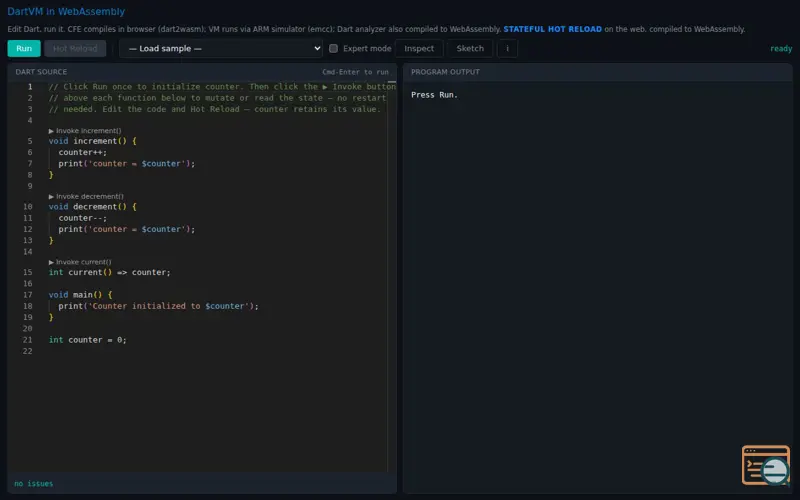Click the DartVM in WebAssembly title
Image resolution: width=800 pixels, height=500 pixels.
66,11
